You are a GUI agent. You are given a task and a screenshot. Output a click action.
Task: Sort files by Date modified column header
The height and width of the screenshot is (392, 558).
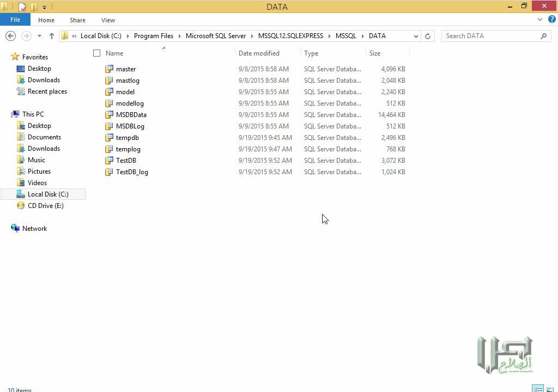(259, 53)
